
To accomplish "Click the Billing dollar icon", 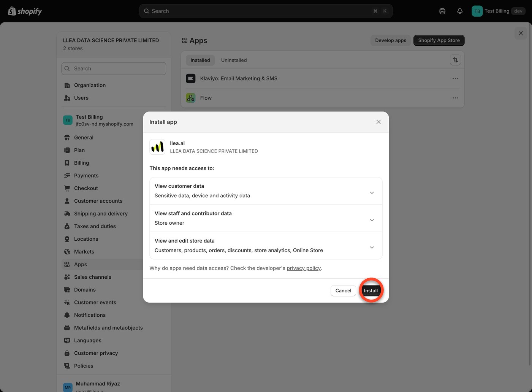I will pos(67,163).
